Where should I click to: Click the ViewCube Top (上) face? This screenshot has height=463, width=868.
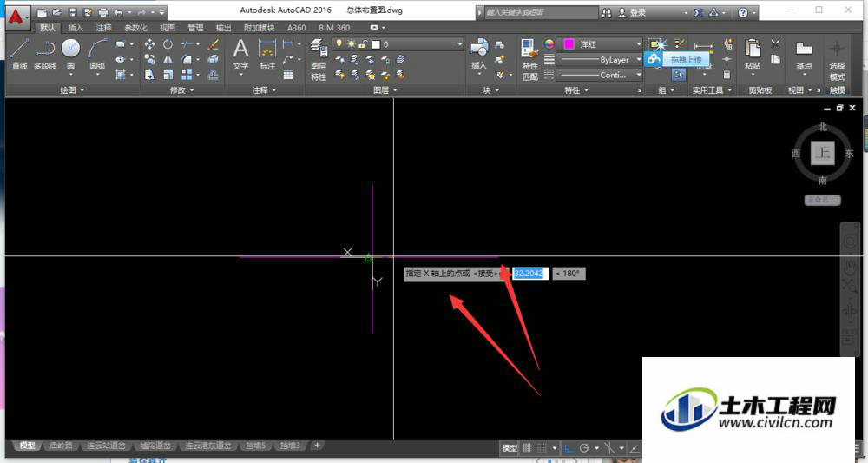822,153
